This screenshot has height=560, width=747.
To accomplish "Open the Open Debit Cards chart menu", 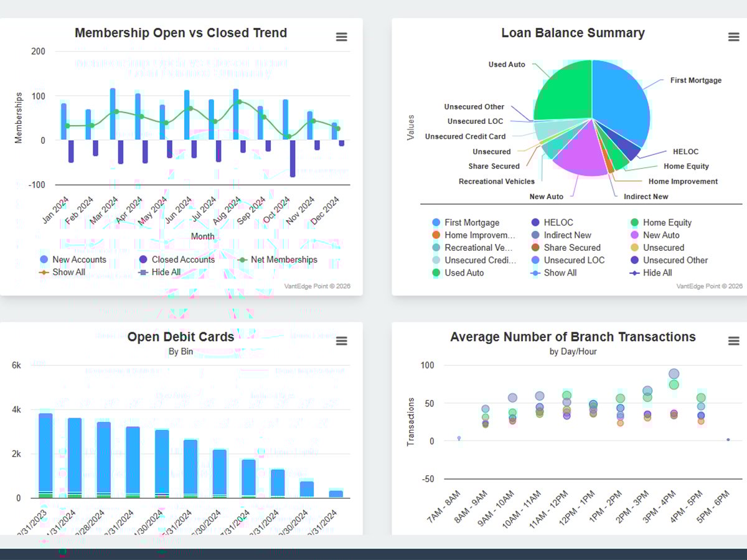I will tap(341, 341).
